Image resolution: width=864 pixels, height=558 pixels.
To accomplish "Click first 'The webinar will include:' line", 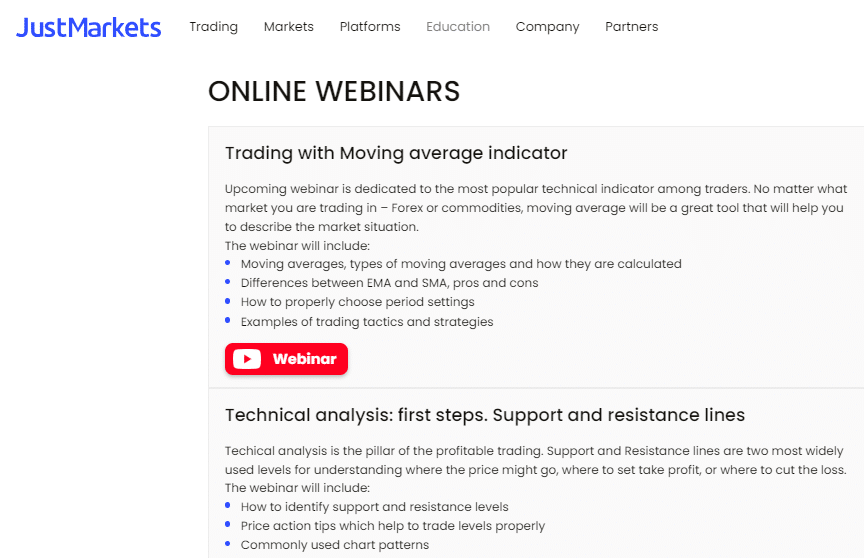I will (x=297, y=246).
